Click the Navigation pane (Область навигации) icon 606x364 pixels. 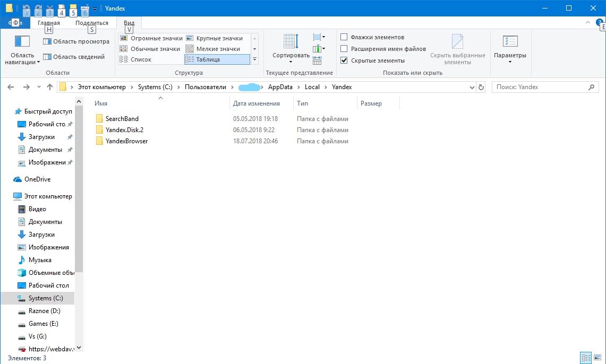(x=22, y=42)
